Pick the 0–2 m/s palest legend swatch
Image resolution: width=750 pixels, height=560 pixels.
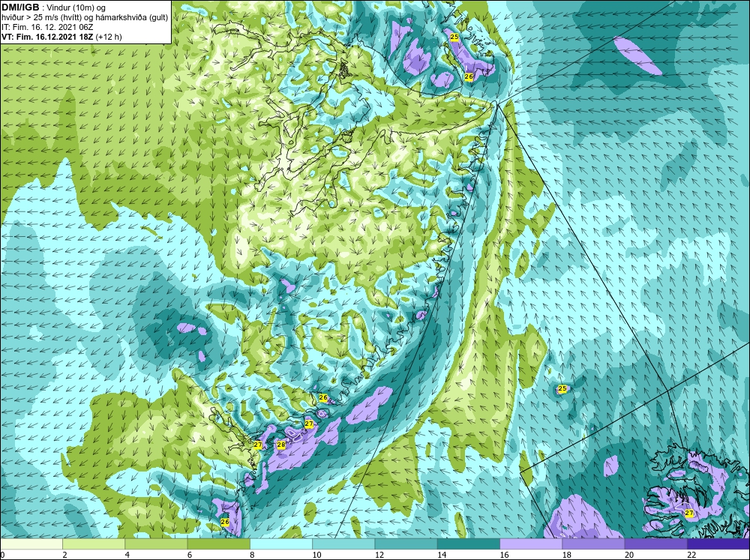click(x=31, y=544)
